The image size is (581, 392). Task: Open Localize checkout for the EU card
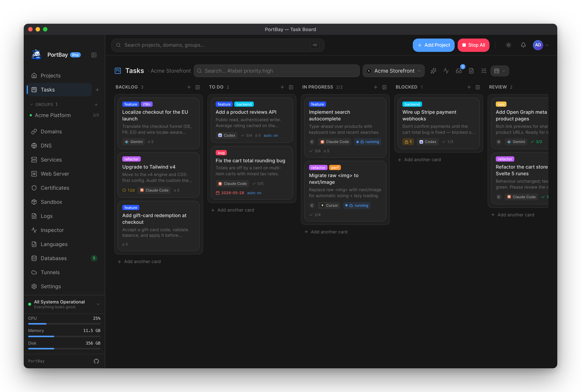point(159,123)
